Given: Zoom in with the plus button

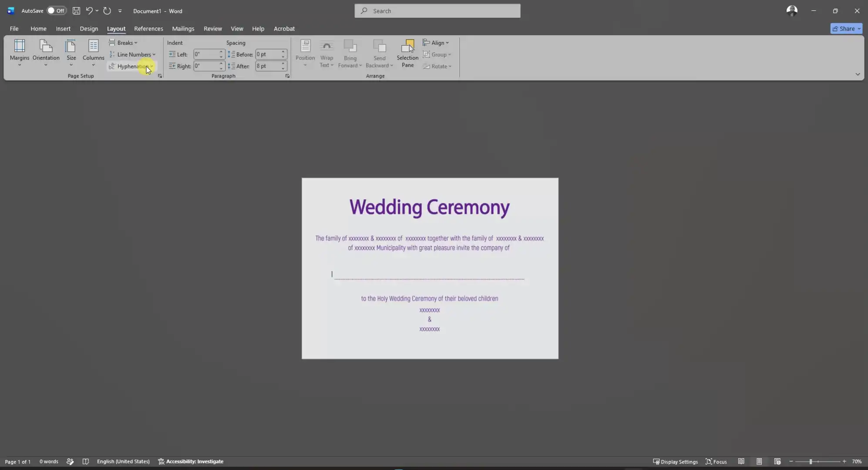Looking at the screenshot, I should (844, 462).
